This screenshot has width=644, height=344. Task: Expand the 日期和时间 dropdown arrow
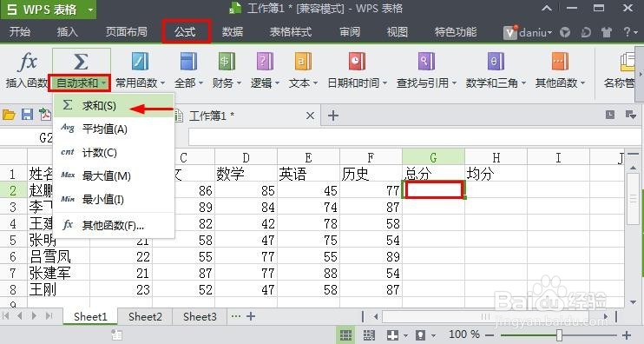(x=384, y=83)
